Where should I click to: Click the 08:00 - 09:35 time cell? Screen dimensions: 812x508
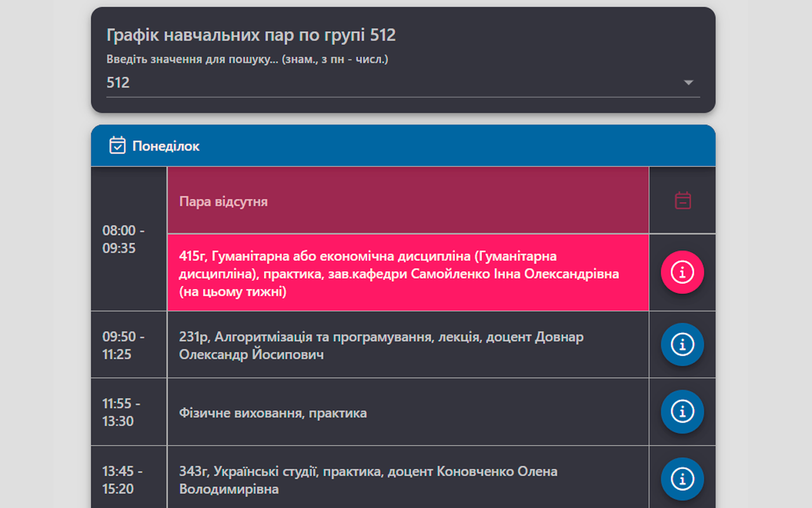129,239
